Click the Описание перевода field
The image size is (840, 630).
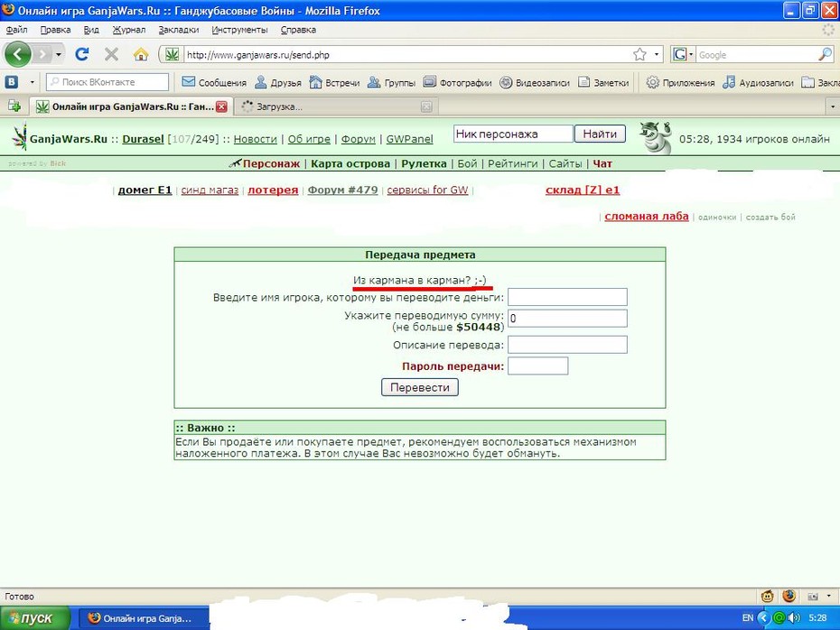(x=567, y=345)
